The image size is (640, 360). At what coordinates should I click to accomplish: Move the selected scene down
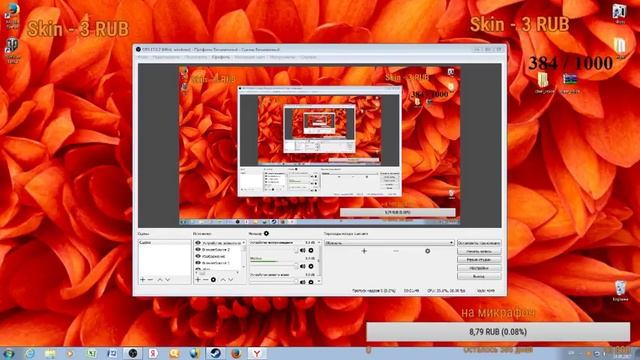tap(167, 280)
